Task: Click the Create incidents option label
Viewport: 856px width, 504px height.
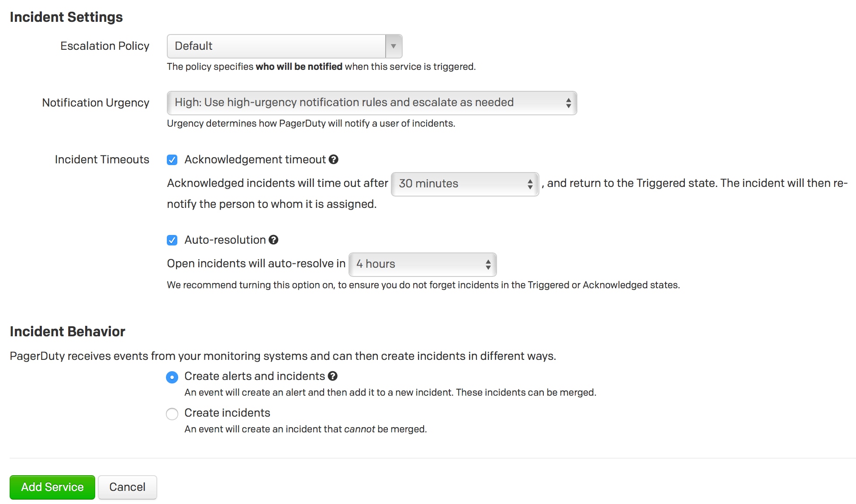Action: [x=227, y=413]
